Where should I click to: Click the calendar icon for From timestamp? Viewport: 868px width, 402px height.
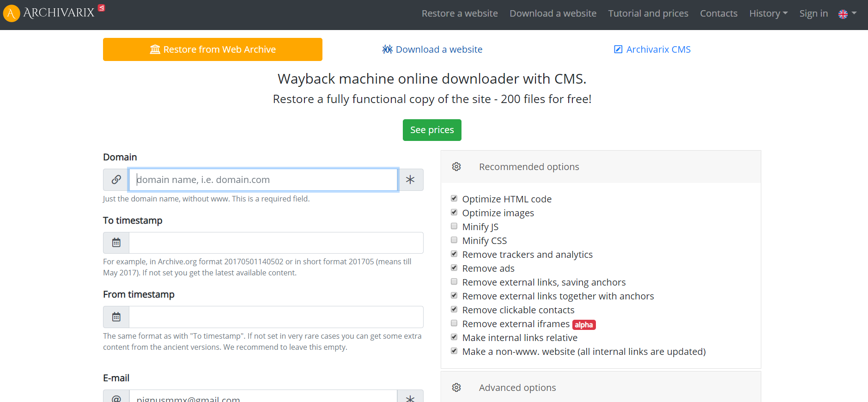coord(116,317)
